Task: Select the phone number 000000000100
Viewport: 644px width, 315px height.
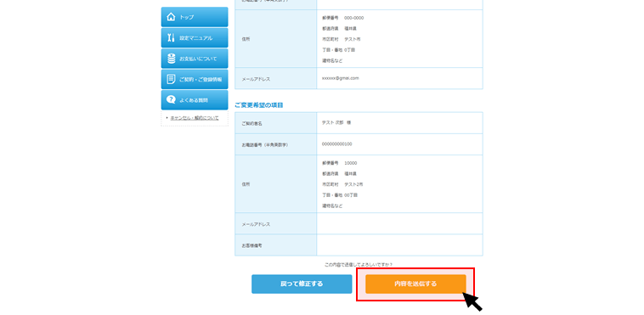Action: tap(336, 144)
